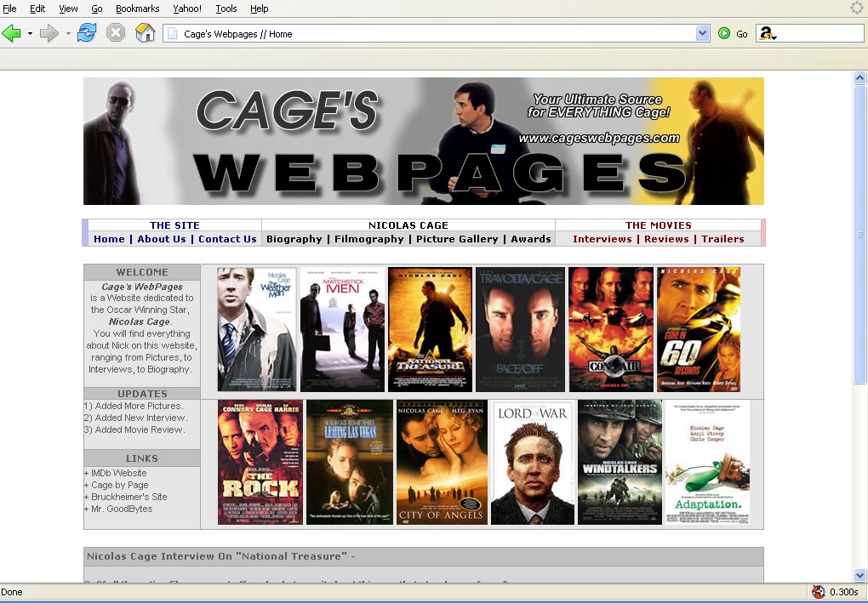868x603 pixels.
Task: Open the Forward button history dropdown arrow
Action: pos(68,34)
